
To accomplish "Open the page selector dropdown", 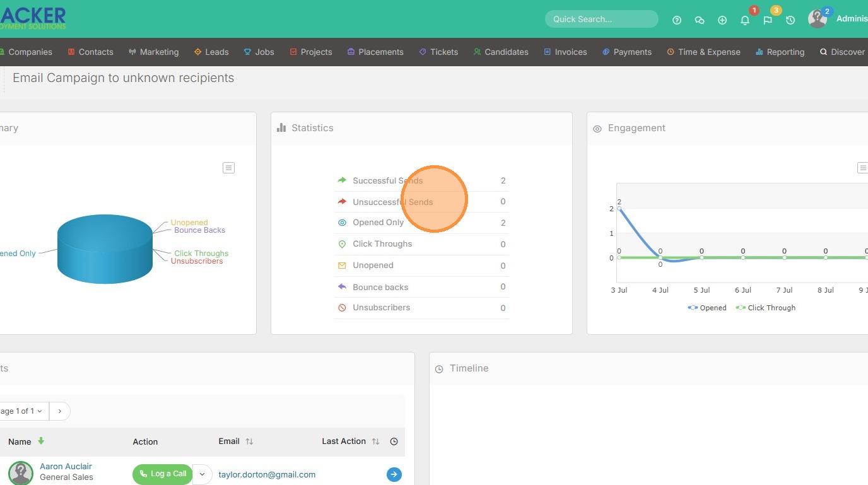I will (x=22, y=411).
